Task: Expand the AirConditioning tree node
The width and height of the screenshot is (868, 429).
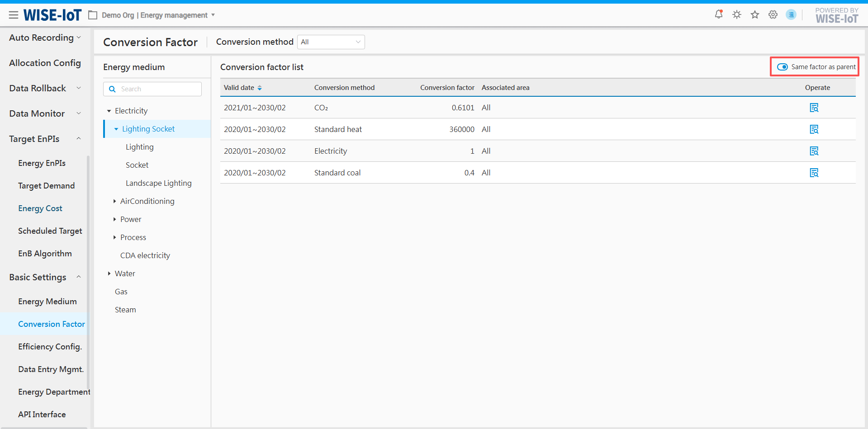Action: click(x=114, y=201)
